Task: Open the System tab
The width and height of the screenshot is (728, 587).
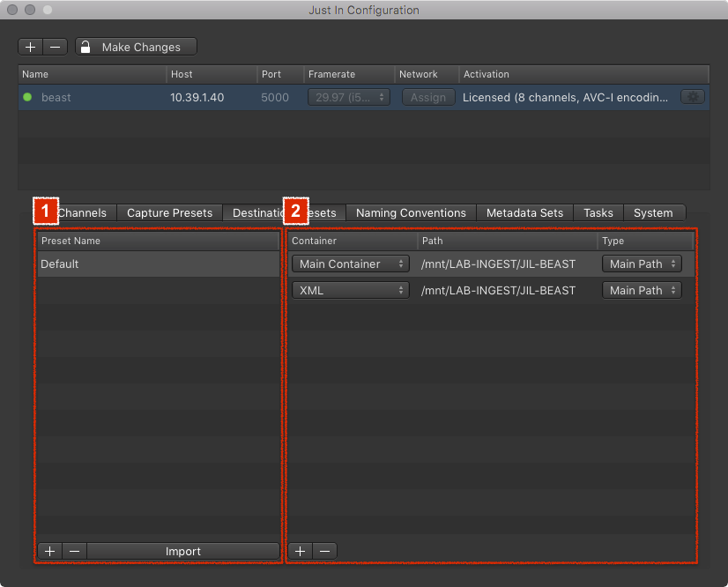Action: [653, 212]
